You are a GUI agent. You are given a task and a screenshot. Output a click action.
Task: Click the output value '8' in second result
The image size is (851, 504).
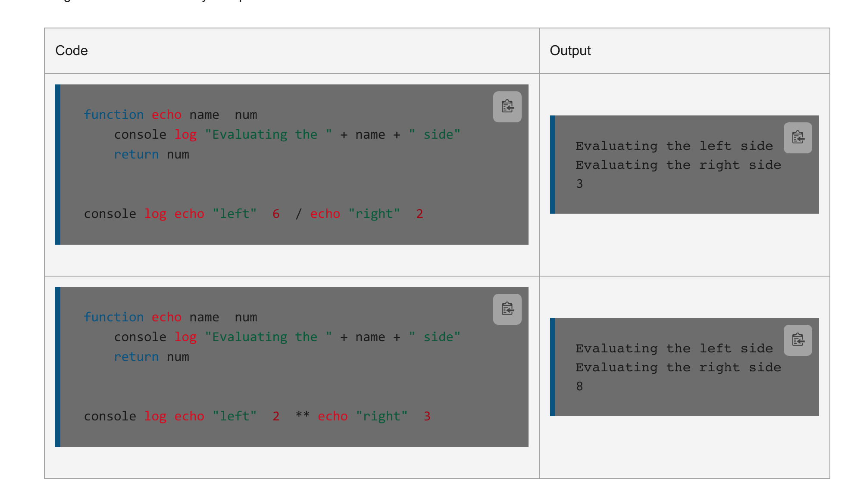579,386
